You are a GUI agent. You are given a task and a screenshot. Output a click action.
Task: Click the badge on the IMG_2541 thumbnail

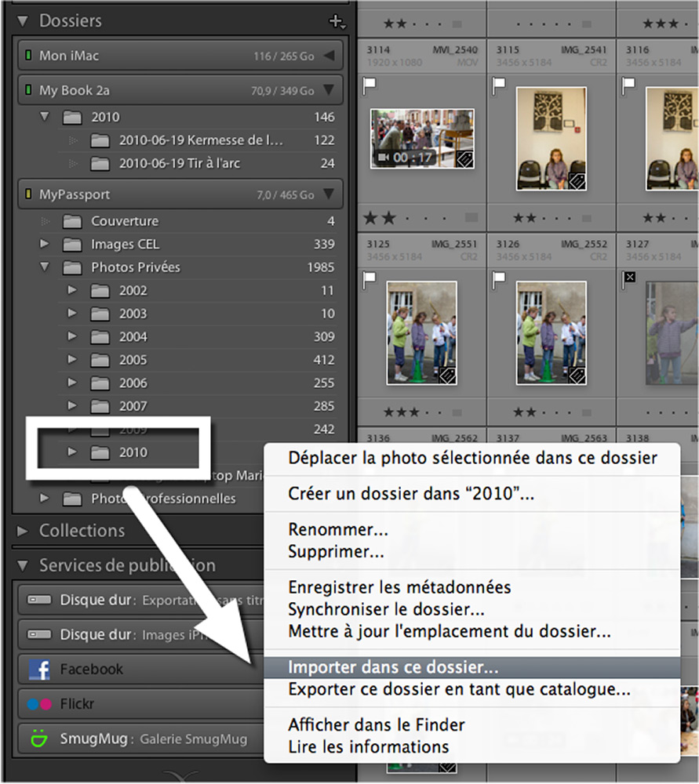coord(577,181)
